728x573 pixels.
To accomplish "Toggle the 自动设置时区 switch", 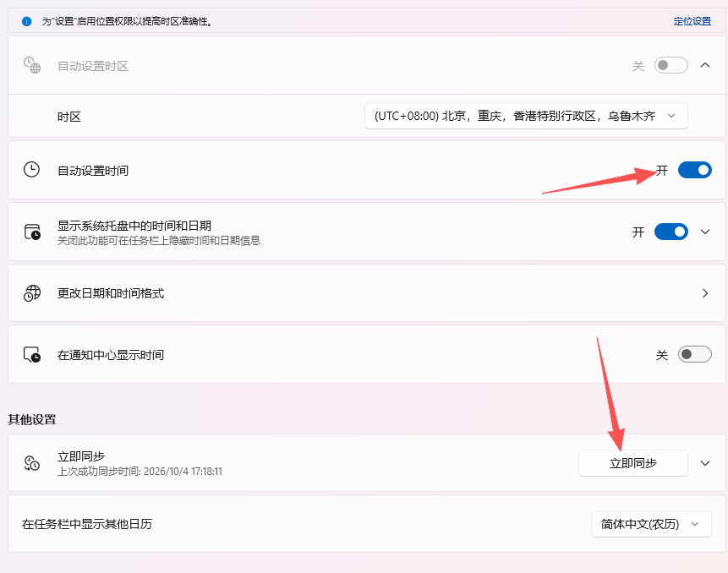I will pos(671,65).
